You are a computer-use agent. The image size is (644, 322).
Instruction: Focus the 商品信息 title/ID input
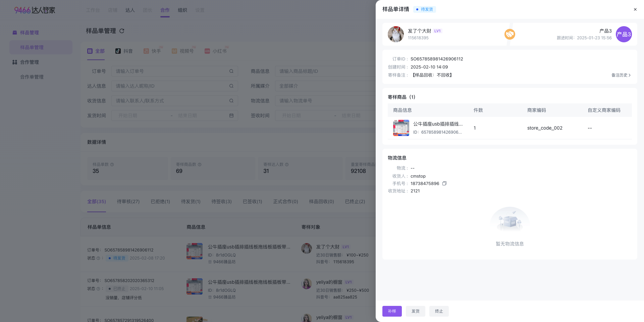click(325, 71)
